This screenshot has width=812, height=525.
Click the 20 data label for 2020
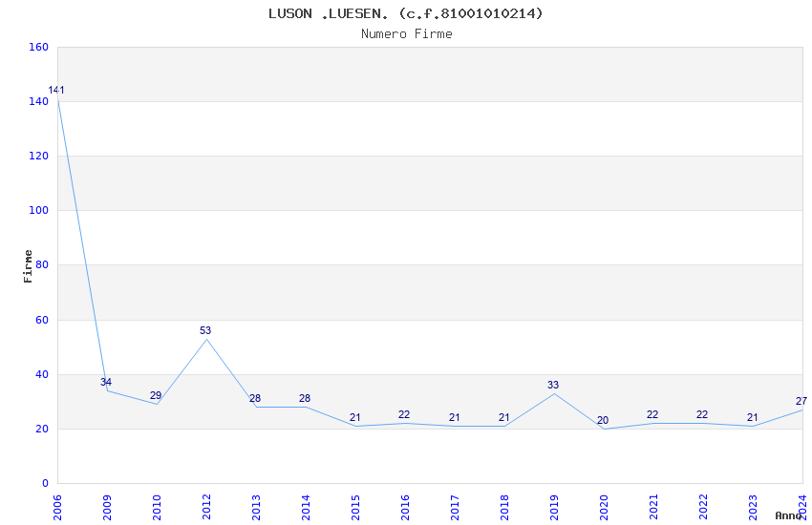pyautogui.click(x=603, y=420)
